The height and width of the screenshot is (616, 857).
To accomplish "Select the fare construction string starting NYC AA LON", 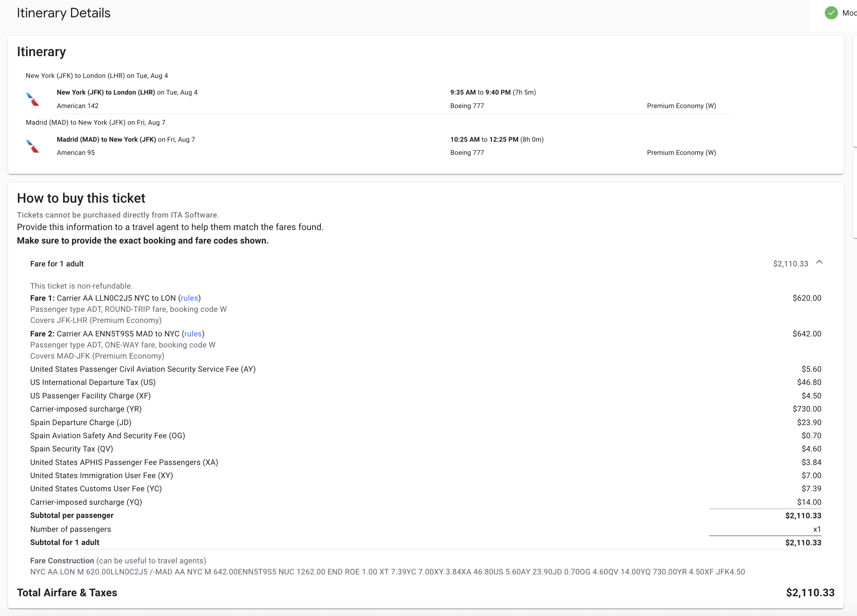I will click(x=388, y=572).
